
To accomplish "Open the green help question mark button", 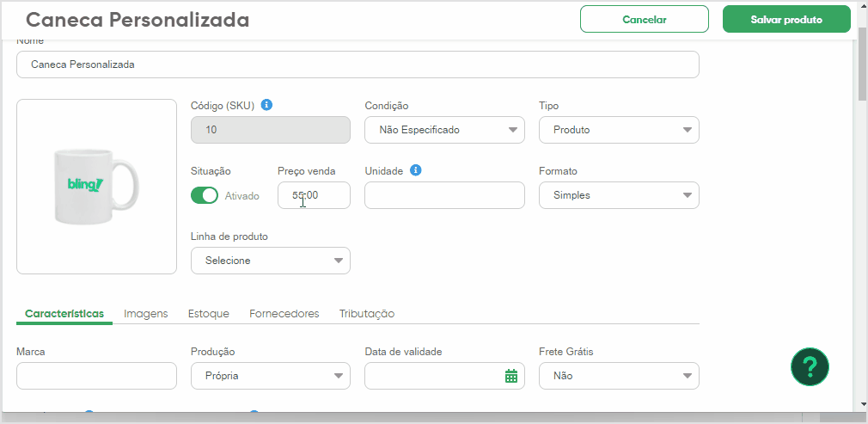I will click(x=810, y=366).
